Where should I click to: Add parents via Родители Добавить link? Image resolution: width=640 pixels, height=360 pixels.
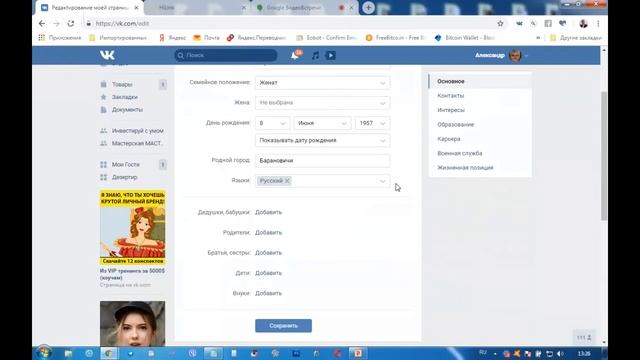(268, 233)
